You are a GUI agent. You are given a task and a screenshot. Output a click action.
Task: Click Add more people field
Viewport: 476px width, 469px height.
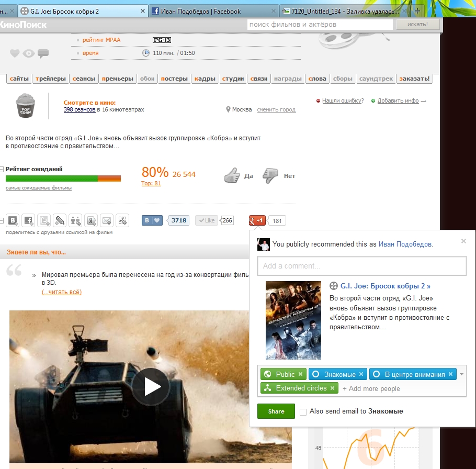tap(371, 388)
